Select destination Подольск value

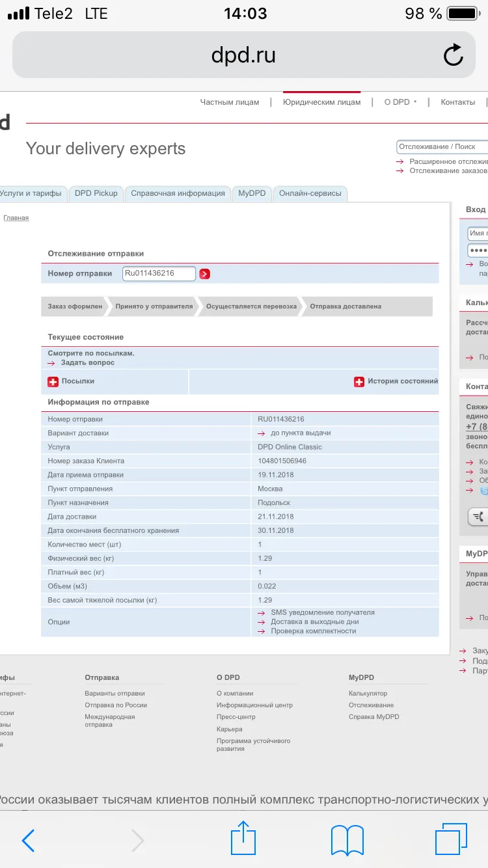point(274,502)
